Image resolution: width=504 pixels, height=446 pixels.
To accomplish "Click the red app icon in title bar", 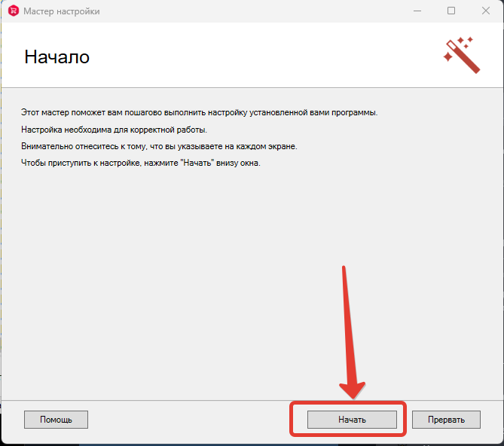I will click(12, 11).
